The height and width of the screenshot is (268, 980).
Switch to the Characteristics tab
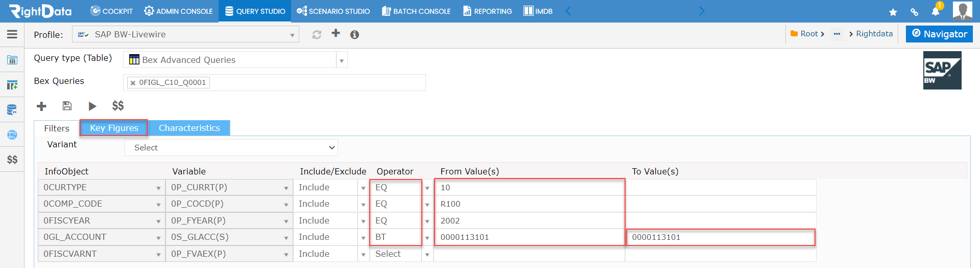(189, 128)
